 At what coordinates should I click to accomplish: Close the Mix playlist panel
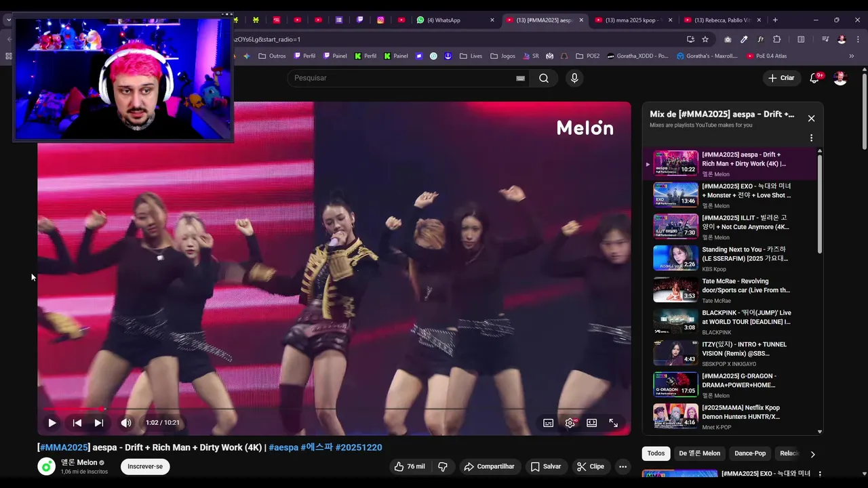point(811,119)
